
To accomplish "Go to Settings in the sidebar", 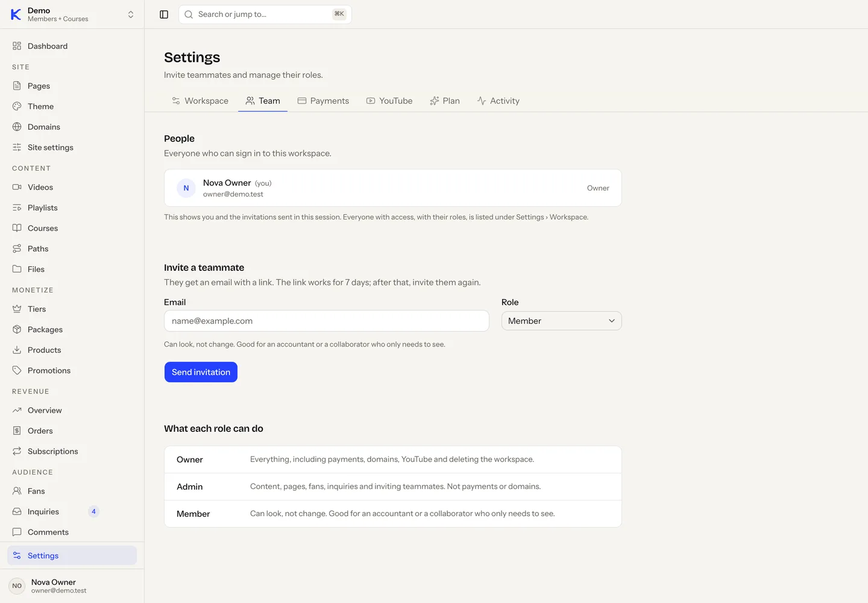I will click(72, 555).
